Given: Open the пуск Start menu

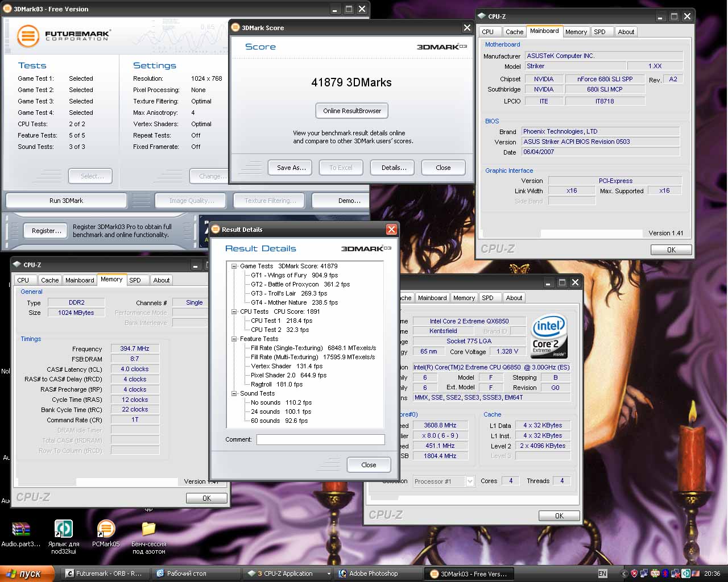Looking at the screenshot, I should point(27,573).
